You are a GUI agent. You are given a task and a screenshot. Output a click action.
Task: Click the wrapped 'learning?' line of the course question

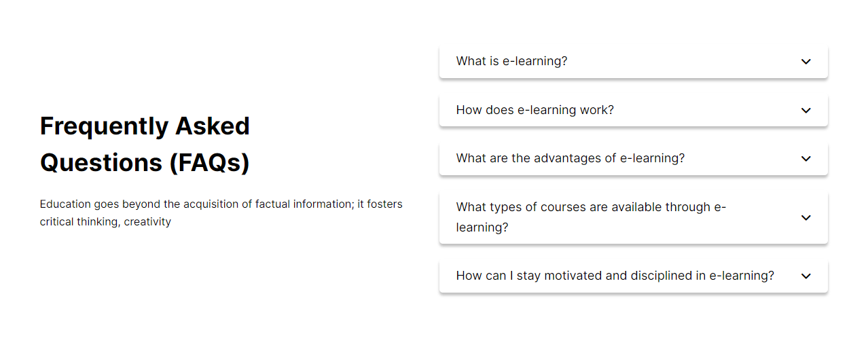(482, 227)
